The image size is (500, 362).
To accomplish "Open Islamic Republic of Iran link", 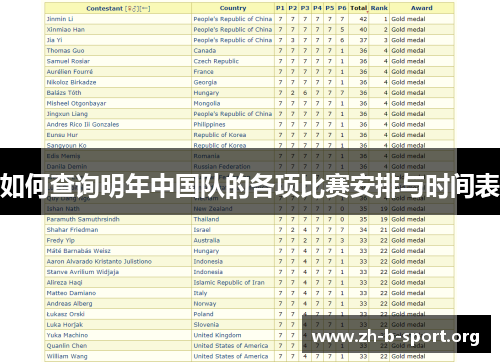I will coord(229,283).
